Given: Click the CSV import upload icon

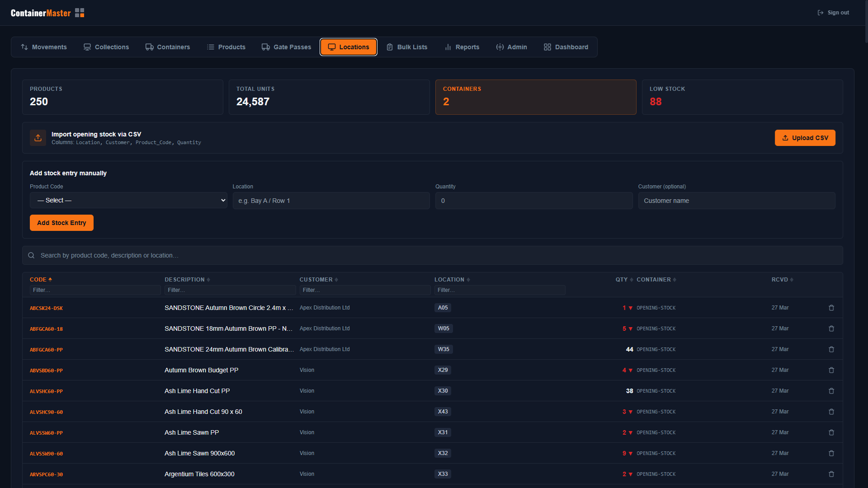Looking at the screenshot, I should [38, 138].
